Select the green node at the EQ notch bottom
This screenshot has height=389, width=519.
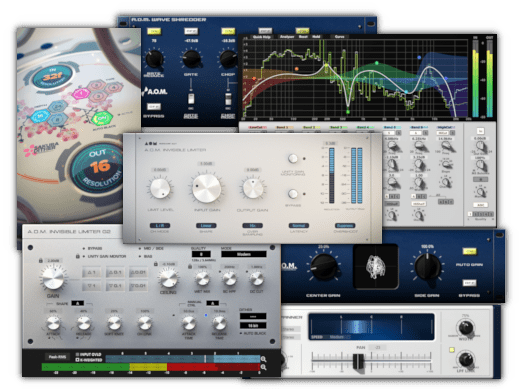coord(348,112)
